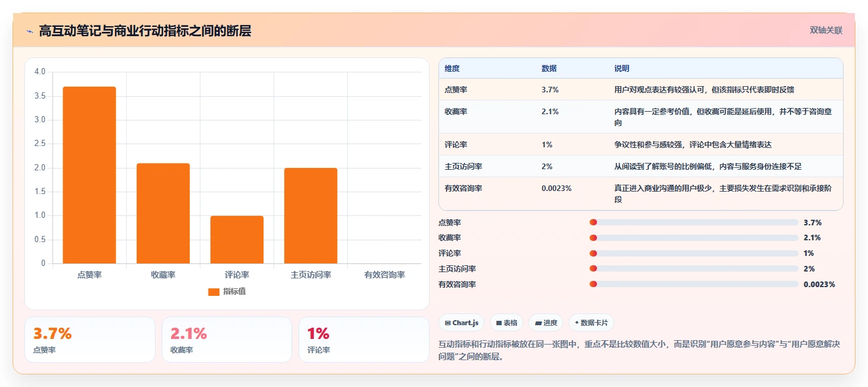This screenshot has width=868, height=387.
Task: Click the 点赞率 progress bar track
Action: (694, 222)
